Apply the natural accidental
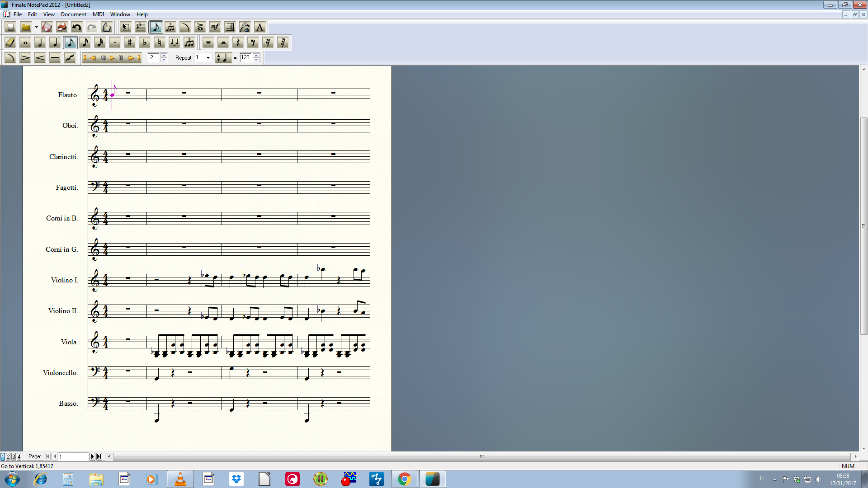Viewport: 868px width, 488px height. pos(160,42)
